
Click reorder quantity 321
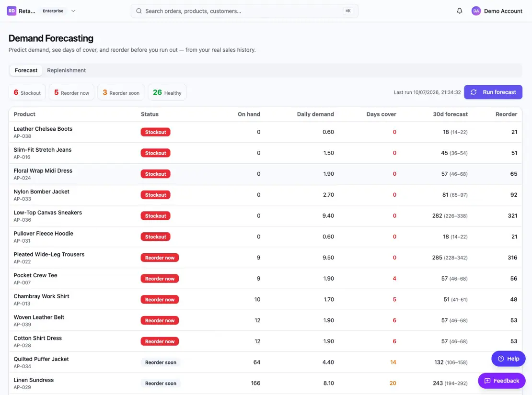pyautogui.click(x=512, y=216)
